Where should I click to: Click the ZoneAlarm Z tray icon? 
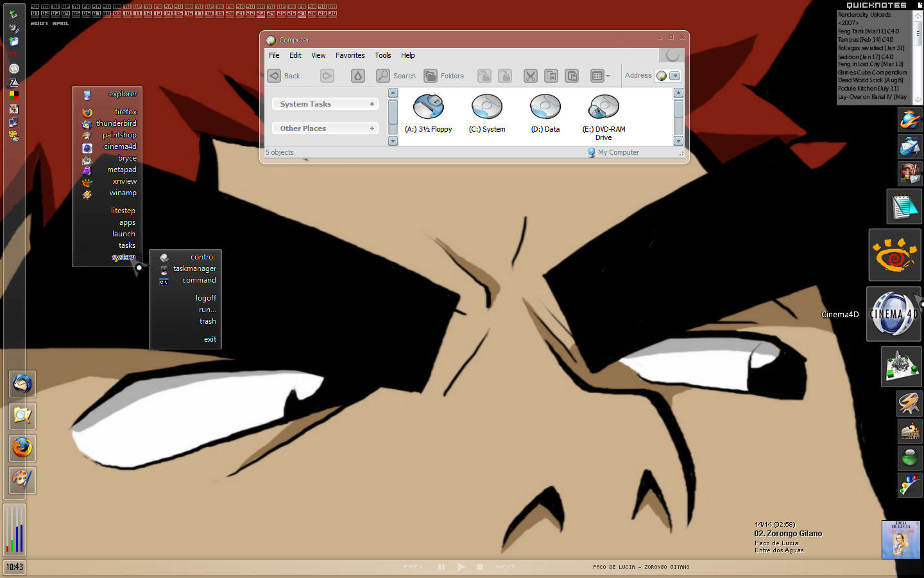click(13, 82)
